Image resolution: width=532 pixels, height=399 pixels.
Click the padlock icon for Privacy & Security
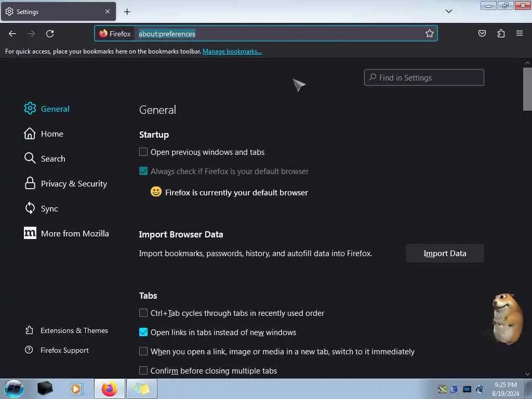pos(30,183)
